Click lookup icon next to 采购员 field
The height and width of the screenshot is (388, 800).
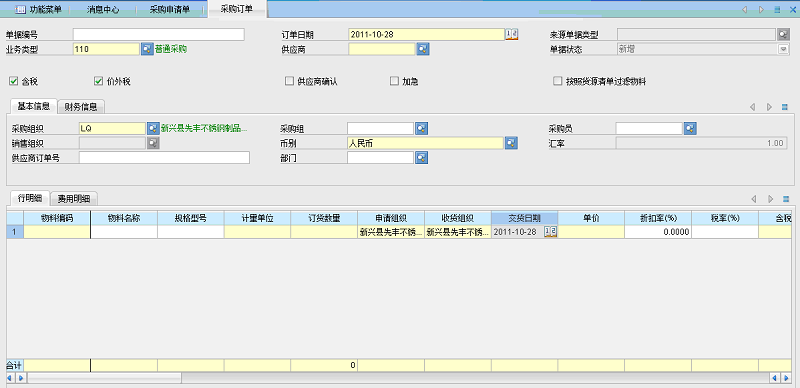tap(690, 128)
